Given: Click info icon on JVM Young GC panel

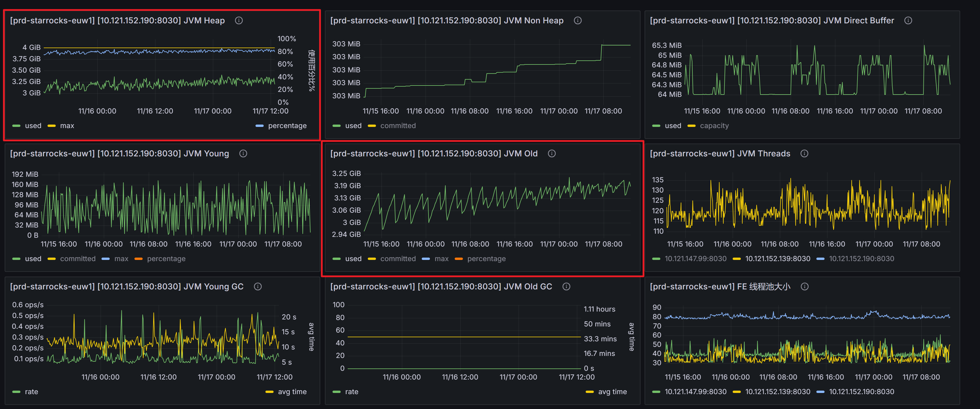Looking at the screenshot, I should pyautogui.click(x=258, y=286).
